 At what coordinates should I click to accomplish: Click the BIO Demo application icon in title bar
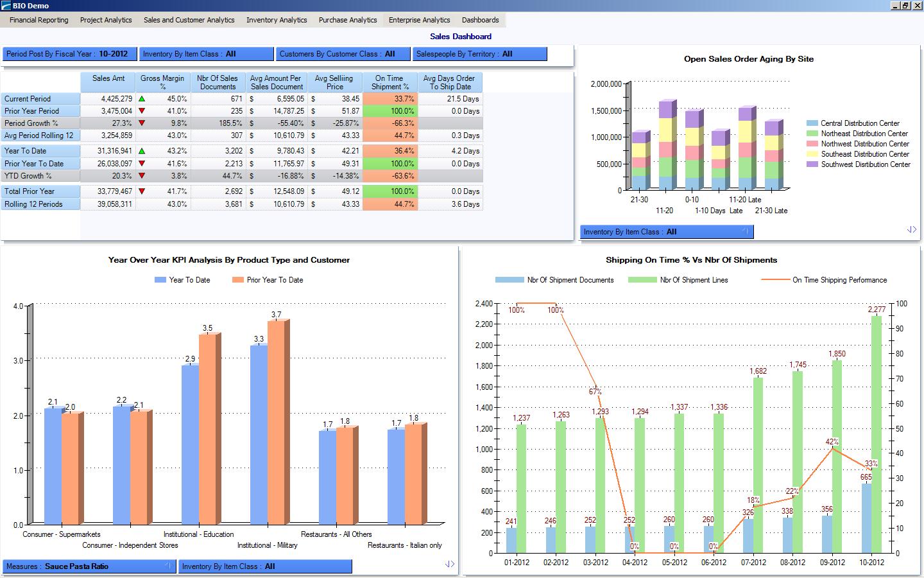pyautogui.click(x=6, y=5)
